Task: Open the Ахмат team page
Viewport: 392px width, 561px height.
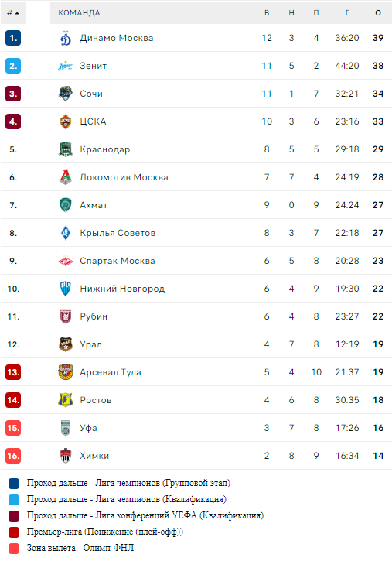Action: (94, 205)
